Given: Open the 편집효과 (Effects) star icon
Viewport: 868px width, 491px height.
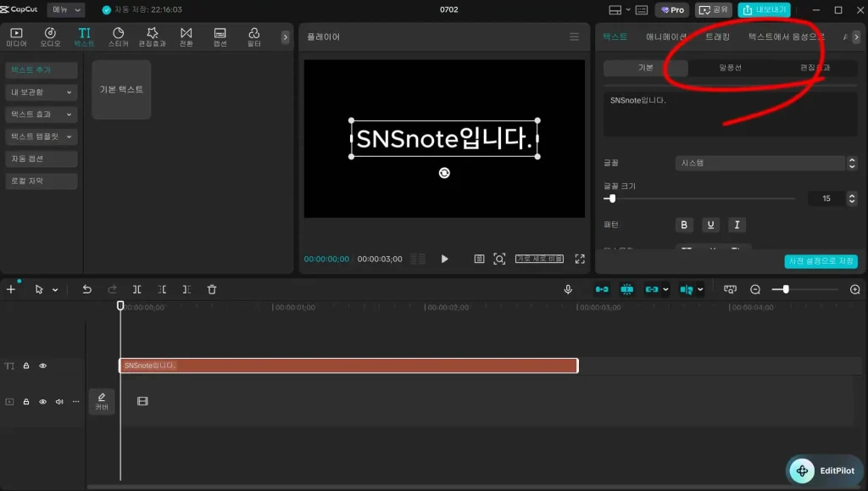Looking at the screenshot, I should [153, 36].
